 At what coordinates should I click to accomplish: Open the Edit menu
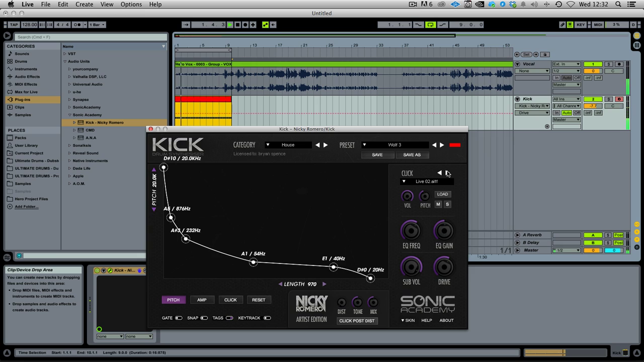click(63, 4)
